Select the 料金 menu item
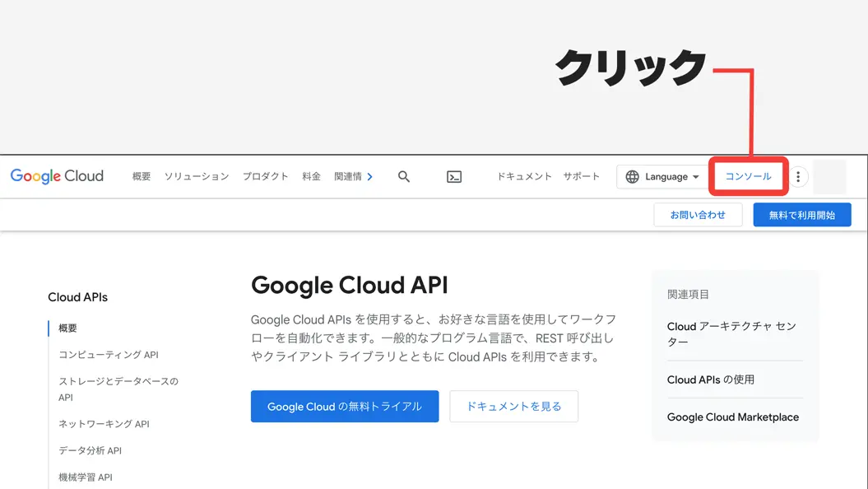The height and width of the screenshot is (489, 868). pyautogui.click(x=311, y=176)
